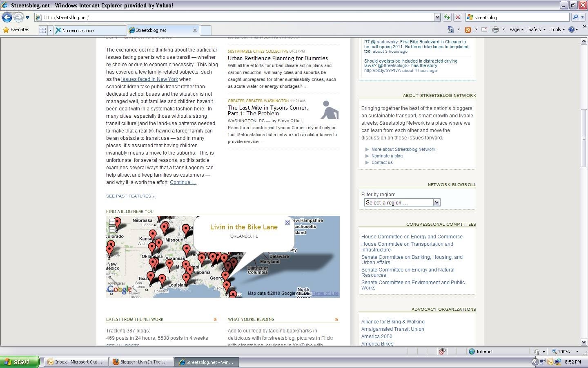Click the magnifying glass Search icon
Screen dimensions: 588x368
click(x=575, y=17)
